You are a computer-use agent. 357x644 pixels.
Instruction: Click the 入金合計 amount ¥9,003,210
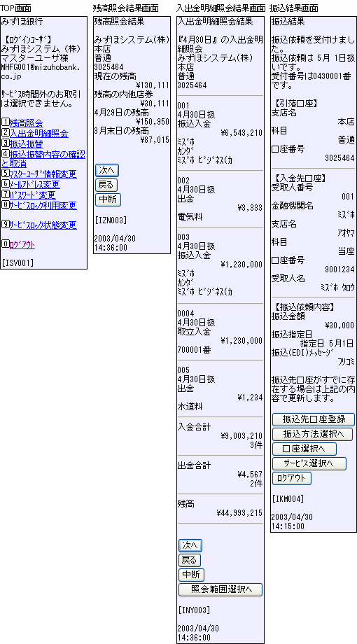click(241, 436)
